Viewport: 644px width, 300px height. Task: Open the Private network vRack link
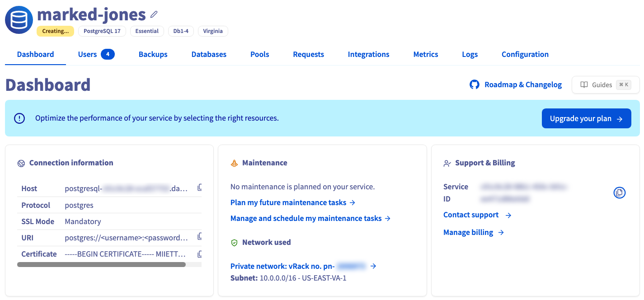point(304,266)
